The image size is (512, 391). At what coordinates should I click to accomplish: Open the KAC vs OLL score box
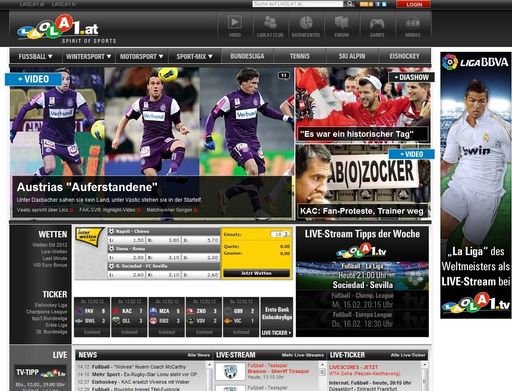(129, 317)
